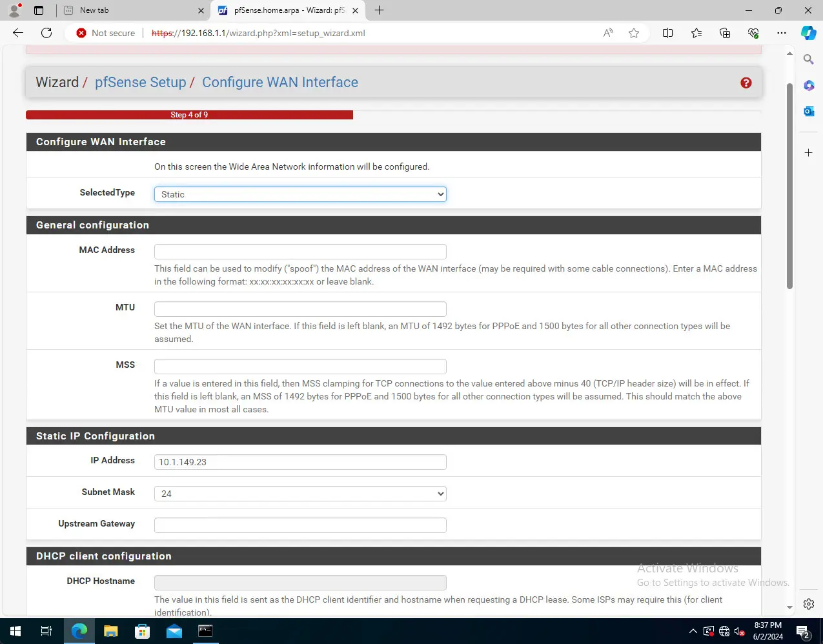Image resolution: width=823 pixels, height=644 pixels.
Task: Switch to pfSense.home.arpa Wizard tab
Action: click(x=289, y=10)
